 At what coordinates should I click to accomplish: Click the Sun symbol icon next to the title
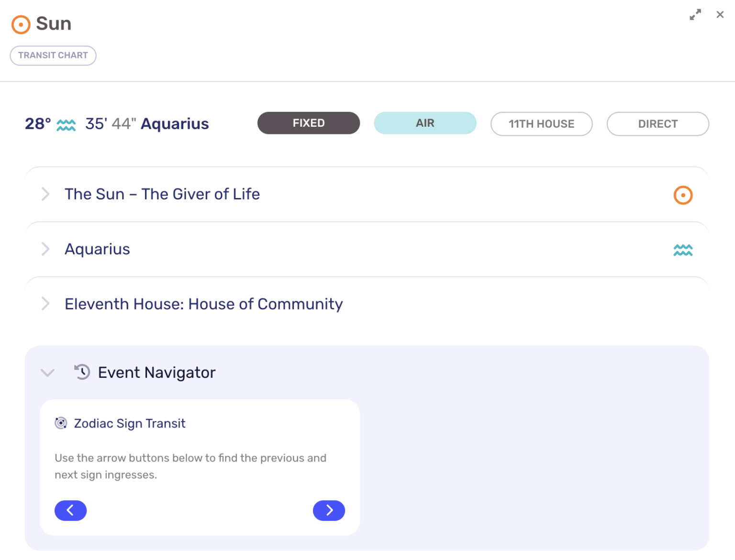click(20, 24)
